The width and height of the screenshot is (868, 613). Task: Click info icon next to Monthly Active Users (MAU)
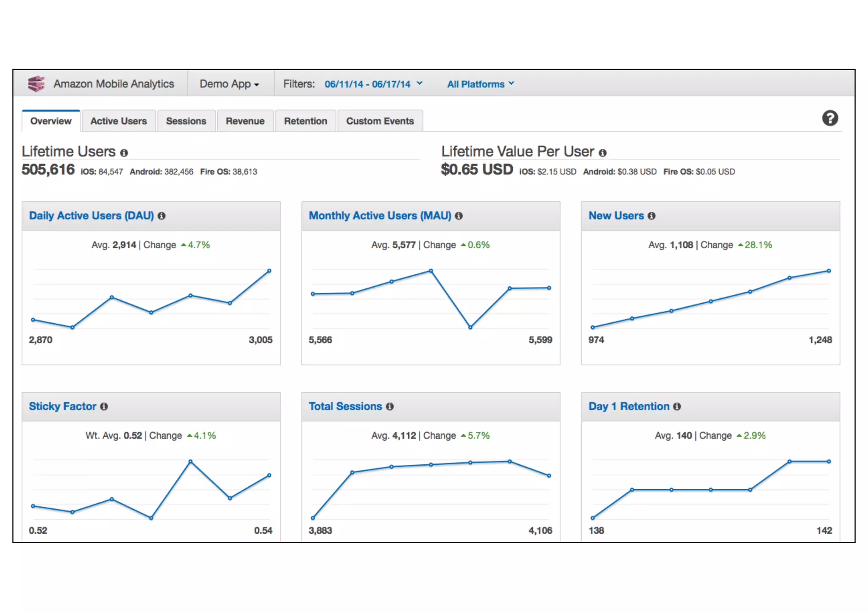tap(459, 216)
